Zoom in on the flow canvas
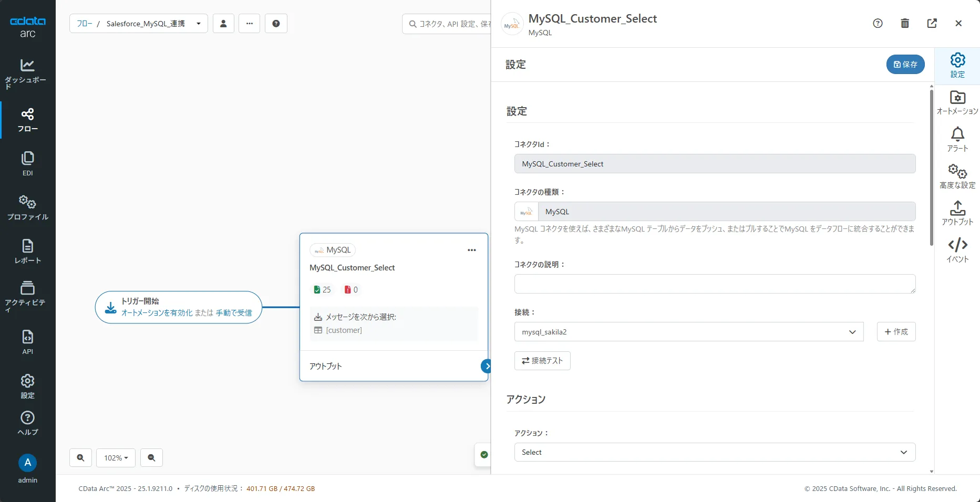This screenshot has height=502, width=980. click(81, 458)
